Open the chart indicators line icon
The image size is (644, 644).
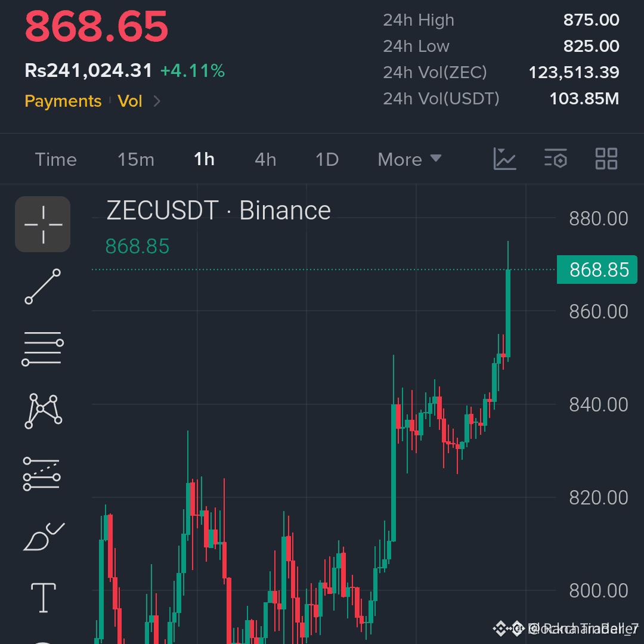(505, 159)
